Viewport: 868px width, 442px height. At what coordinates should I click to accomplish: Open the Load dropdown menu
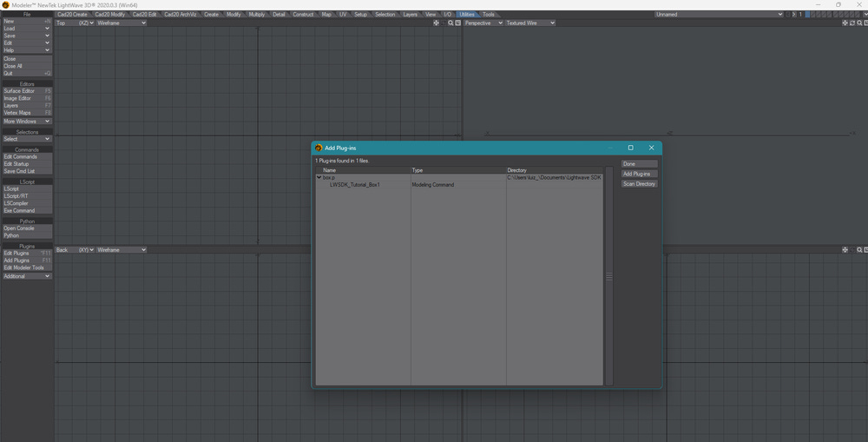tap(27, 29)
